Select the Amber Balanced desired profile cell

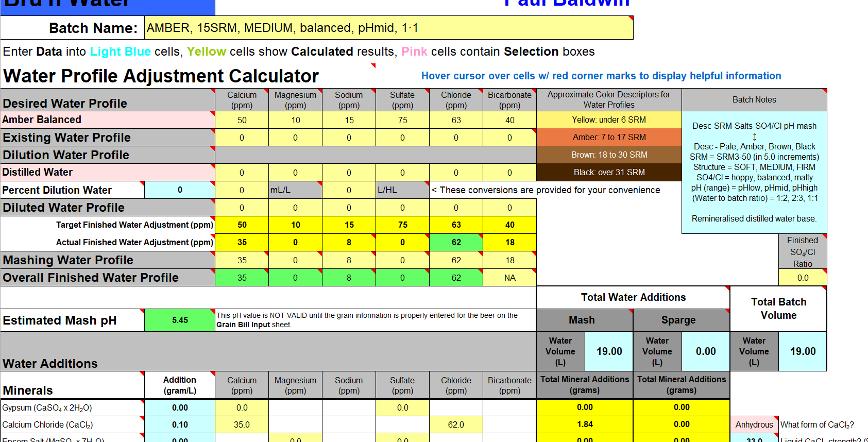point(108,120)
